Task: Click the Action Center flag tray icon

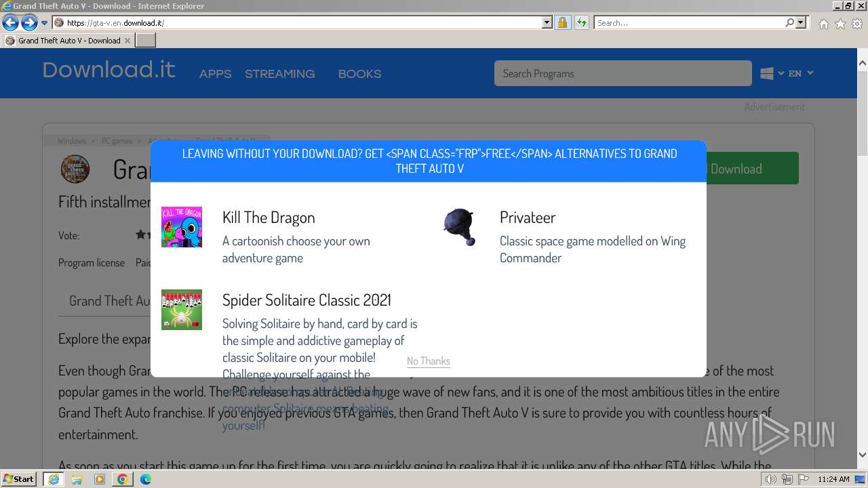Action: (804, 479)
